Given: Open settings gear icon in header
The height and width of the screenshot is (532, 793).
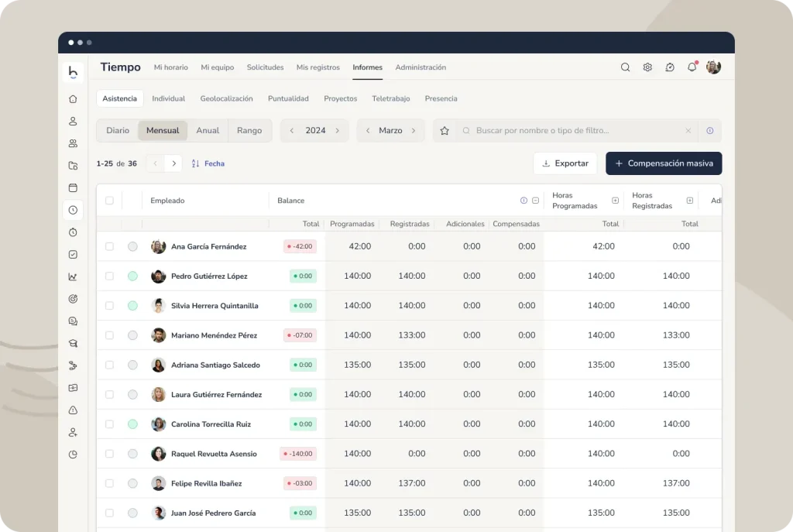Looking at the screenshot, I should [x=647, y=67].
